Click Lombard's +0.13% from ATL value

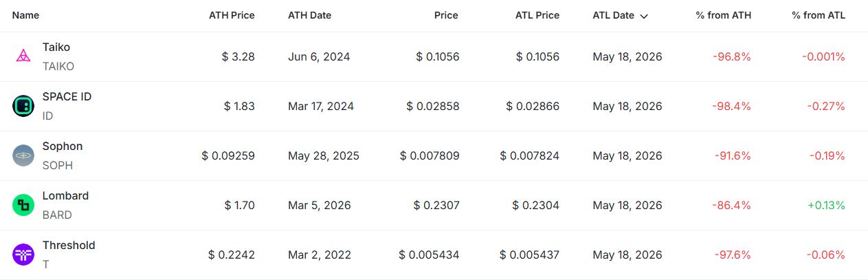click(x=825, y=205)
